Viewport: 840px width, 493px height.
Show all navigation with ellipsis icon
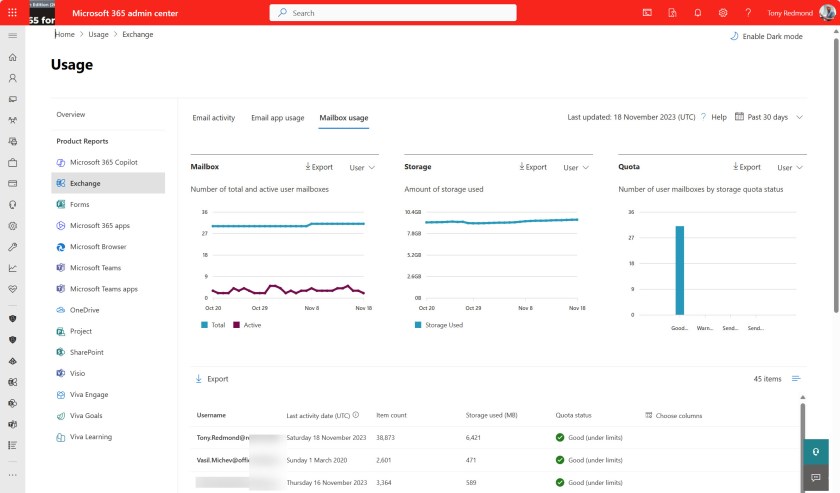click(12, 475)
